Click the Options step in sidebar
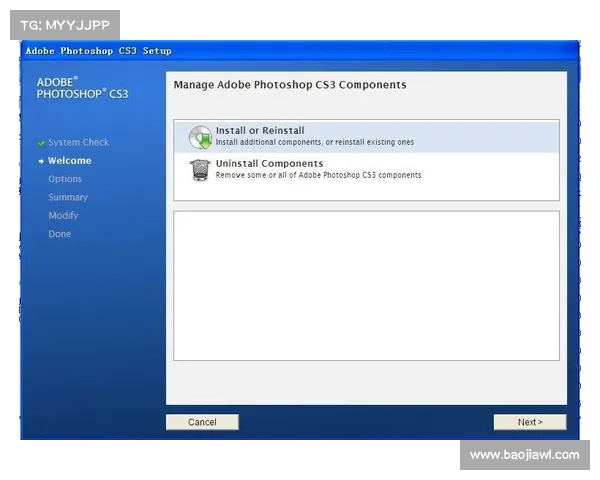This screenshot has height=480, width=600. click(65, 179)
